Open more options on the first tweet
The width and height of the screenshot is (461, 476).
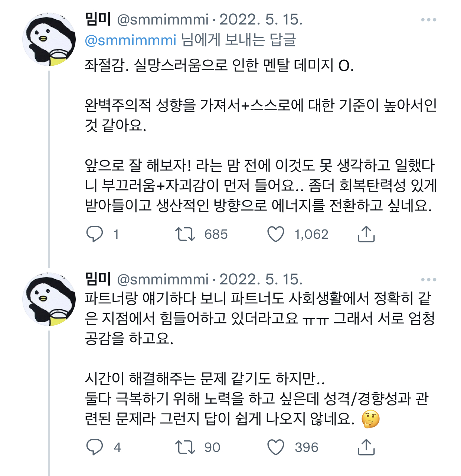(x=428, y=20)
